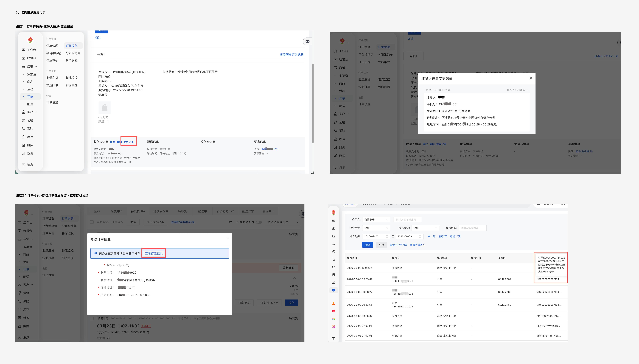This screenshot has height=364, width=639.
Task: Click the robot assistant icon on 包裹1 order page
Action: pos(307,41)
